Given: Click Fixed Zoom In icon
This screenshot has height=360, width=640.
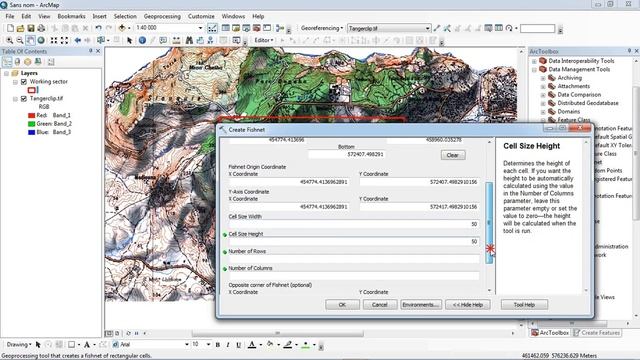Looking at the screenshot, I should click(x=54, y=40).
